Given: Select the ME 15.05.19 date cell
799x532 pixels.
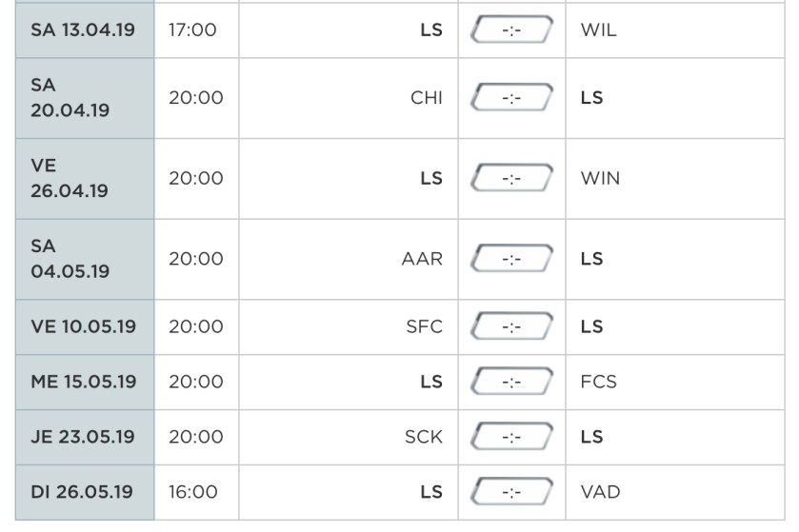Looking at the screenshot, I should coord(83,382).
